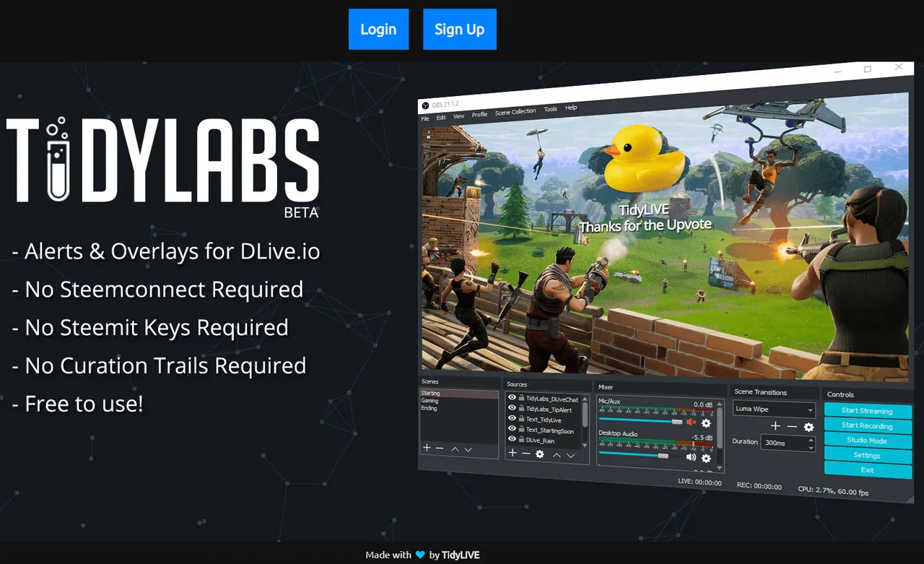
Task: Toggle lock on Text_TidyLive source
Action: (x=521, y=418)
